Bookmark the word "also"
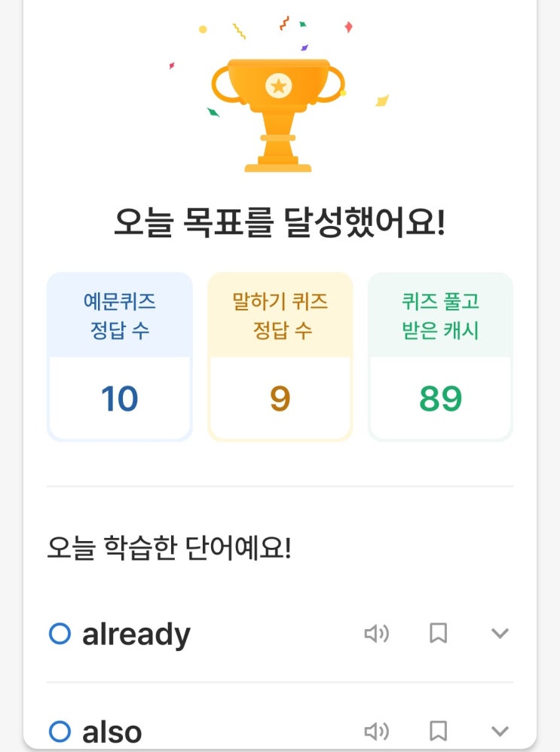 click(438, 731)
